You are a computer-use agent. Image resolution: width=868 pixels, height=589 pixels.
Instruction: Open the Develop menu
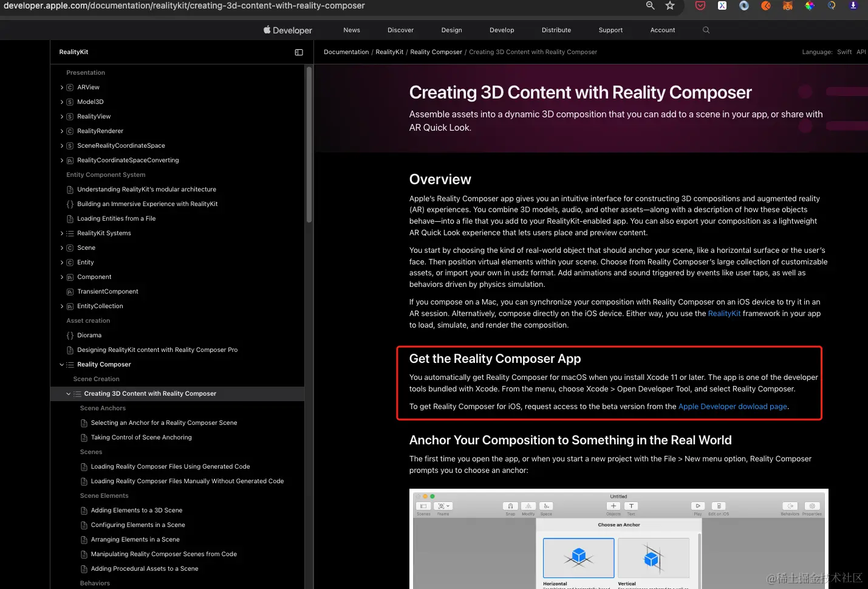[502, 30]
